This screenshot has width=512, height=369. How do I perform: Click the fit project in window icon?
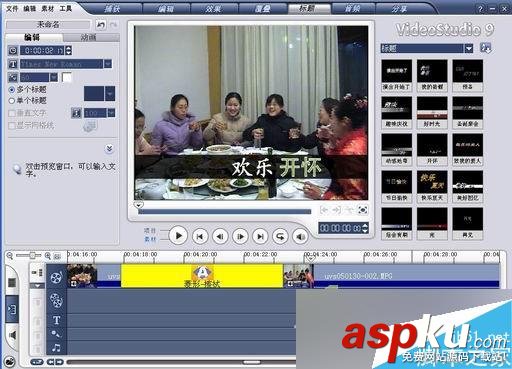pos(57,256)
